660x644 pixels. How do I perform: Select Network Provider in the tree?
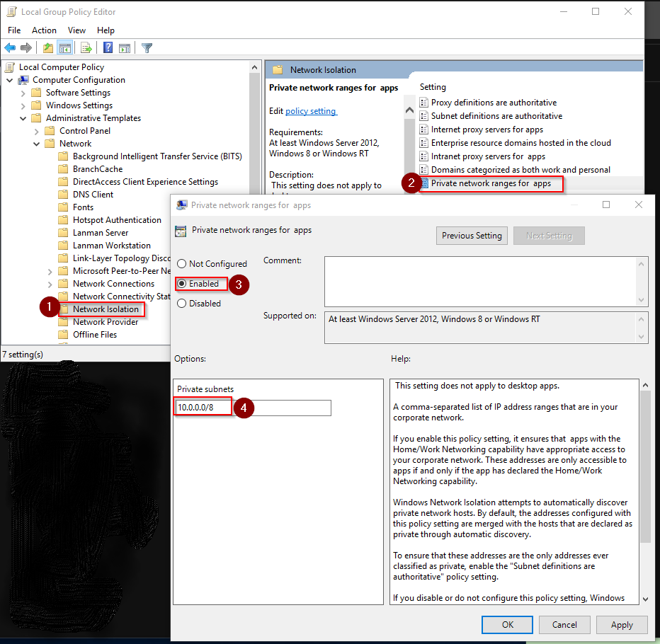point(106,322)
